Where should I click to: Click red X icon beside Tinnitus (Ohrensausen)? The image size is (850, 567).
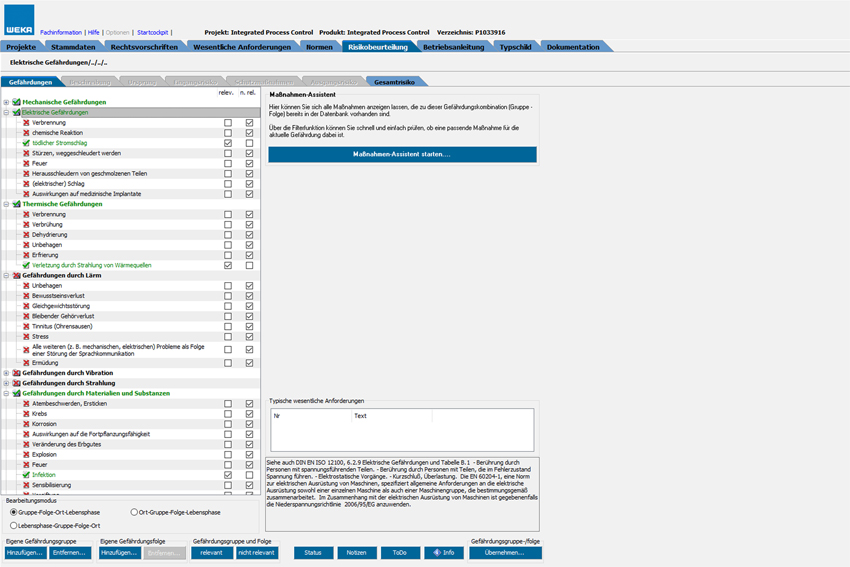27,326
